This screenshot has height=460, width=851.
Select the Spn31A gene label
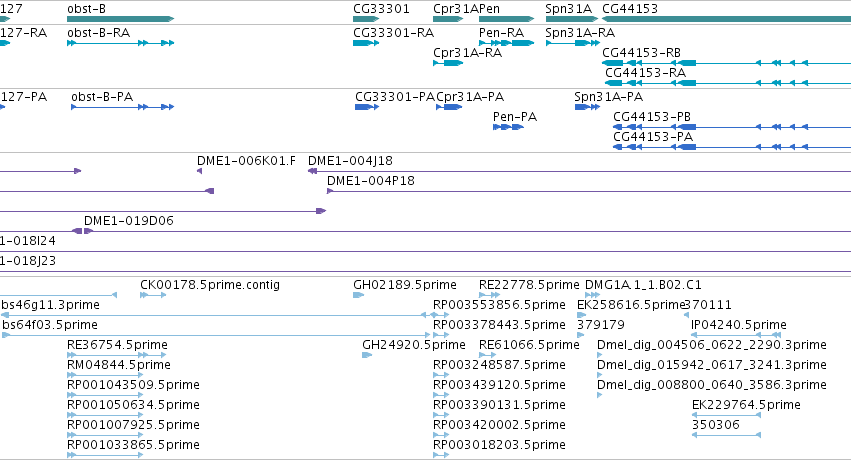pos(568,9)
